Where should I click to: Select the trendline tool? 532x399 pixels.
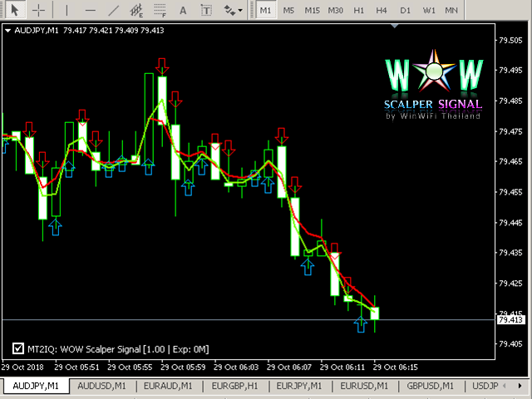[113, 10]
